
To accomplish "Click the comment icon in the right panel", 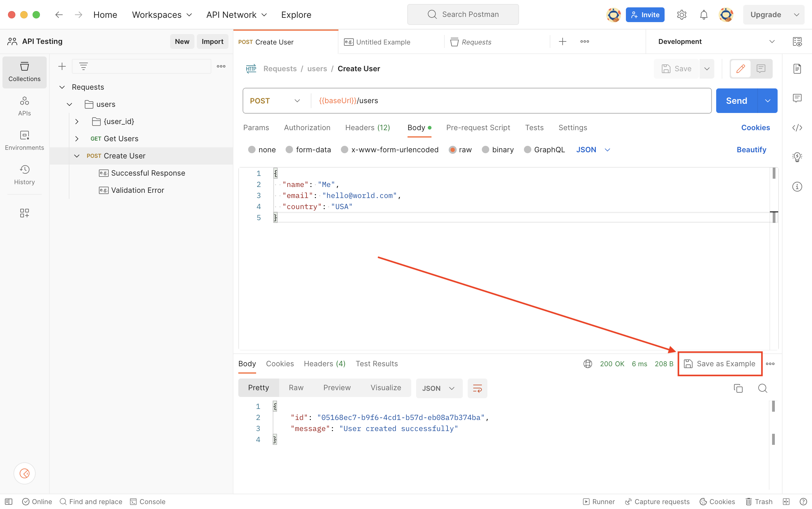I will point(797,98).
